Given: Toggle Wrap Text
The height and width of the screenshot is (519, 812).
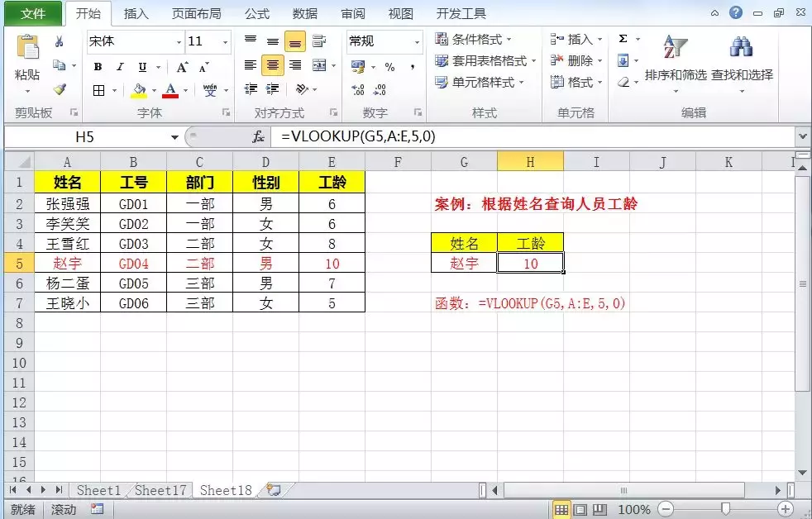Looking at the screenshot, I should (319, 40).
